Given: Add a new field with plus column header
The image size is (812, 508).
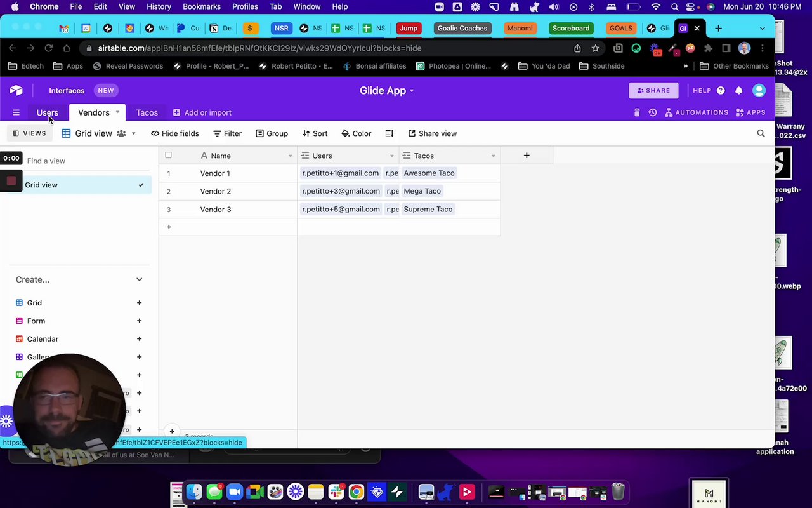Looking at the screenshot, I should click(527, 155).
